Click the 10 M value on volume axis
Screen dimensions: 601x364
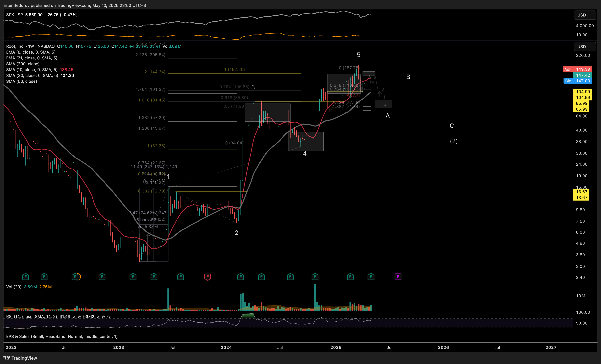[x=581, y=296]
